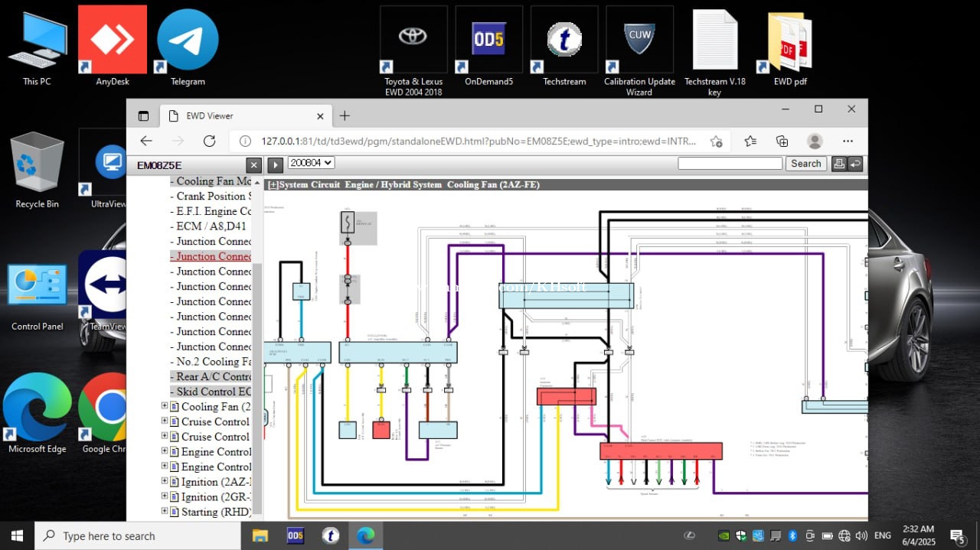Open This PC icon

pyautogui.click(x=37, y=47)
